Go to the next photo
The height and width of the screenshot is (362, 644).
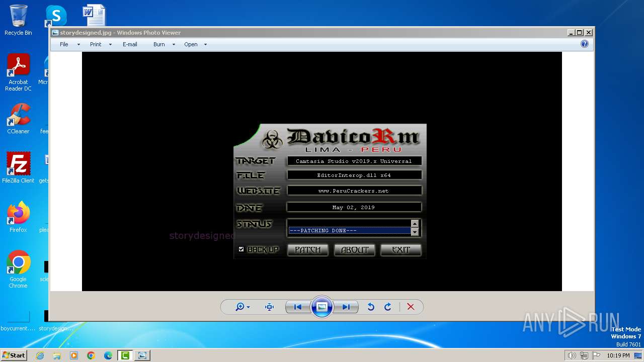point(346,307)
